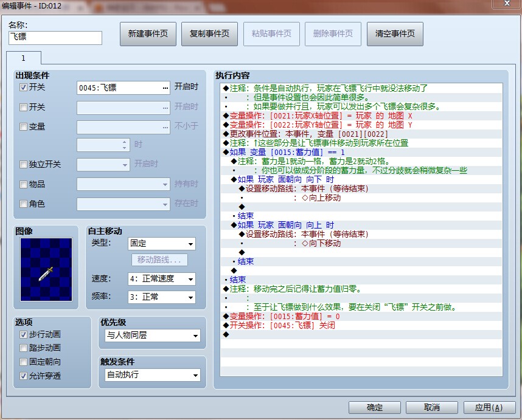Toggle the 允许穿透 option
The image size is (522, 420).
pyautogui.click(x=23, y=376)
